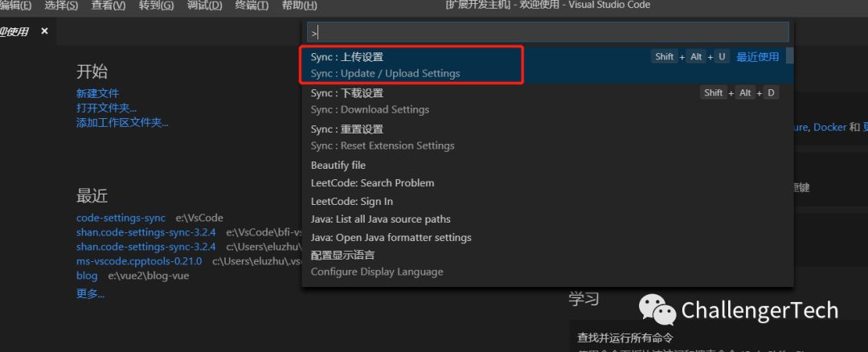Select Java: Open Java formatter settings
Viewport: 868px width, 352px height.
click(547, 237)
